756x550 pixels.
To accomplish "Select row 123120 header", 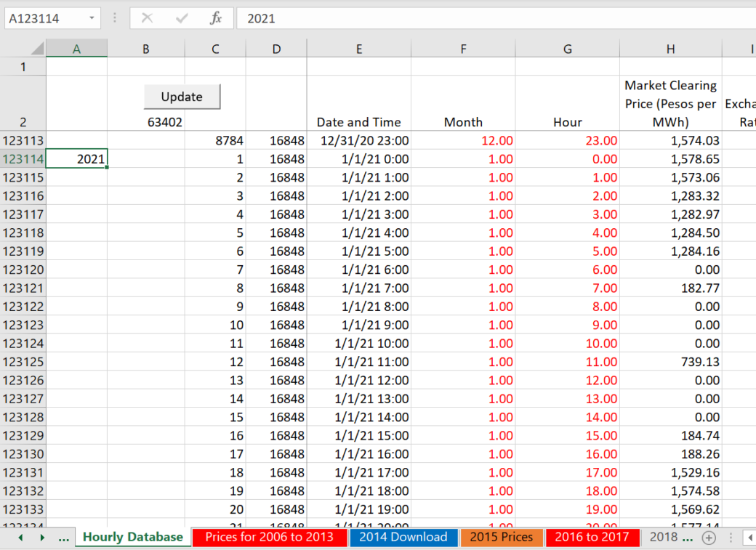I will click(23, 270).
